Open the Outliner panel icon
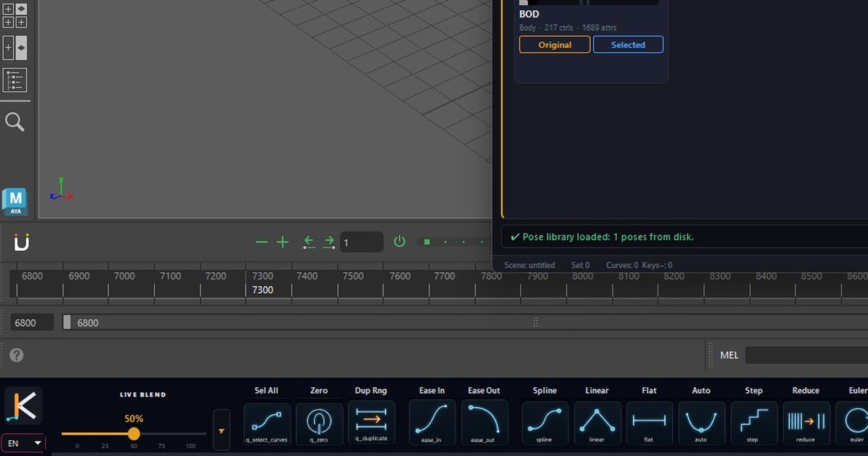 (x=14, y=80)
